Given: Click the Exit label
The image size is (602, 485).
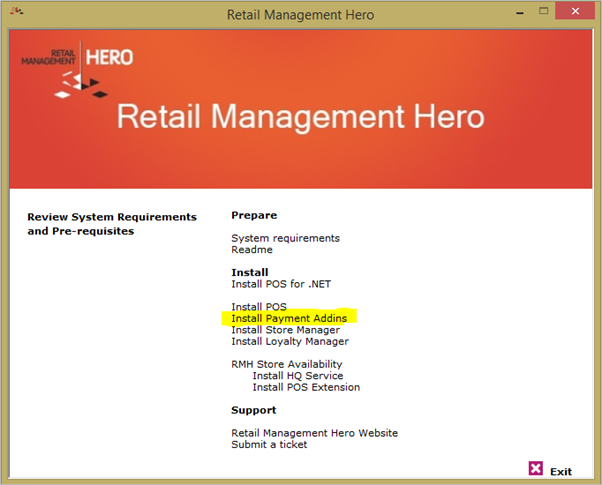Looking at the screenshot, I should (561, 472).
